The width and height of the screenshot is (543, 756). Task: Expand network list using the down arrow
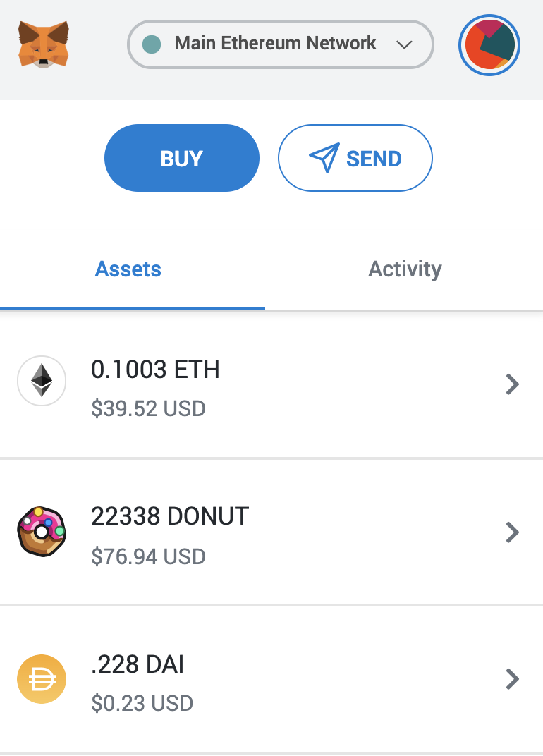404,45
